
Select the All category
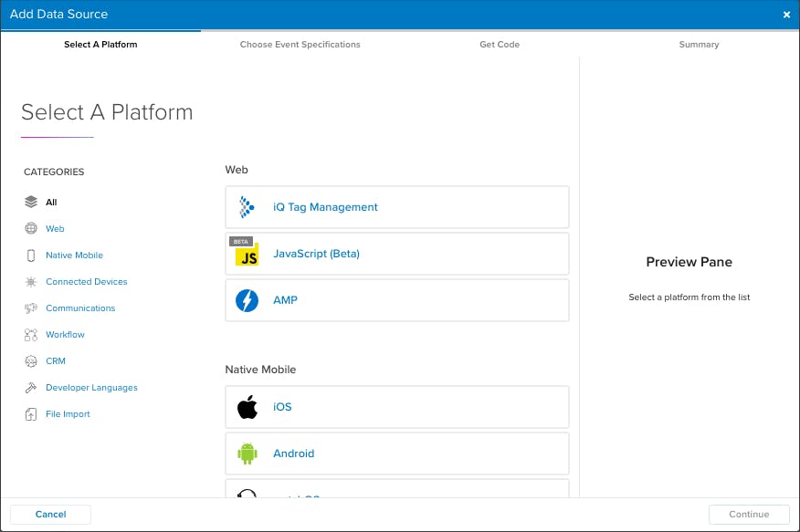tap(51, 203)
